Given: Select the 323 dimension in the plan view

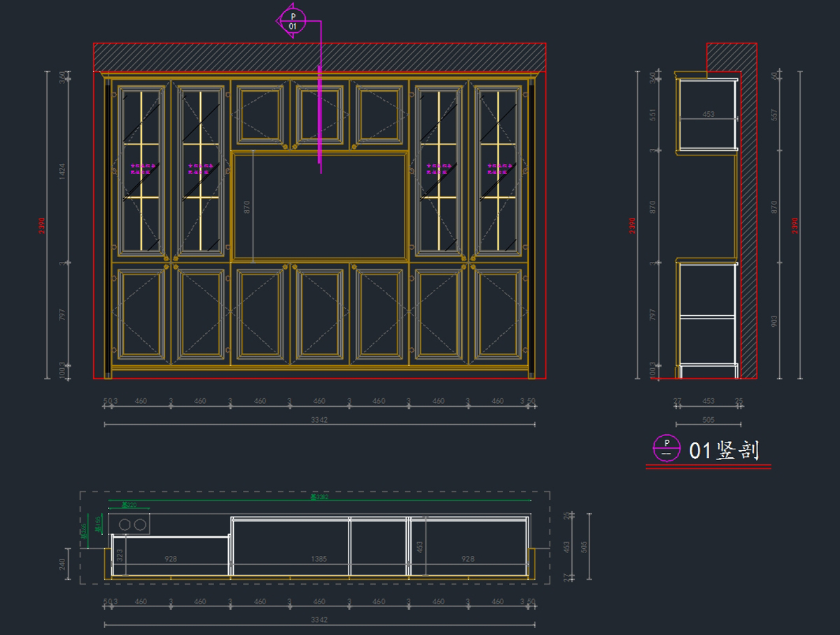Looking at the screenshot, I should pyautogui.click(x=120, y=556).
